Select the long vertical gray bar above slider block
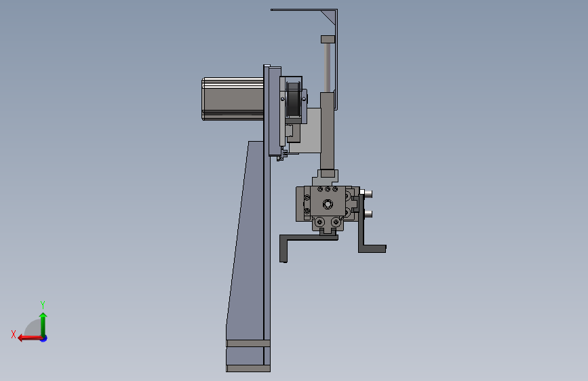The image size is (588, 381). pyautogui.click(x=327, y=132)
